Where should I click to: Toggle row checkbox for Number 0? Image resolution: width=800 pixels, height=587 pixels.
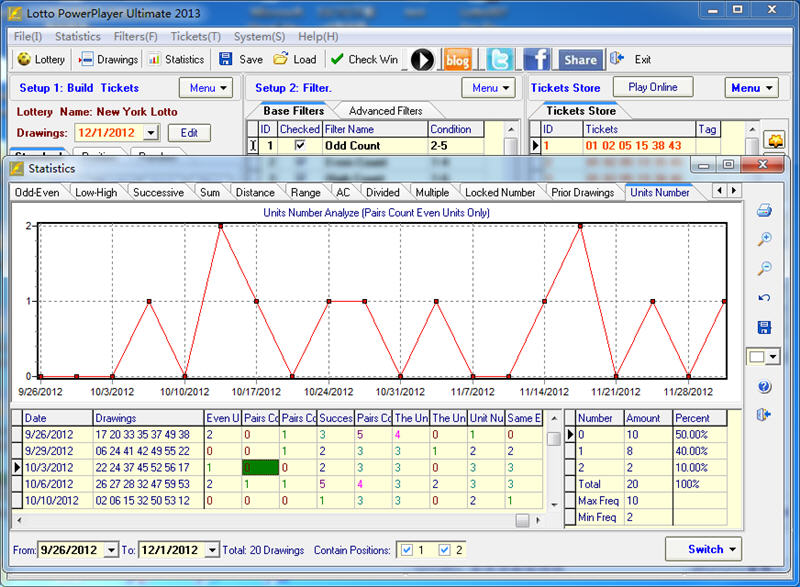[x=570, y=435]
